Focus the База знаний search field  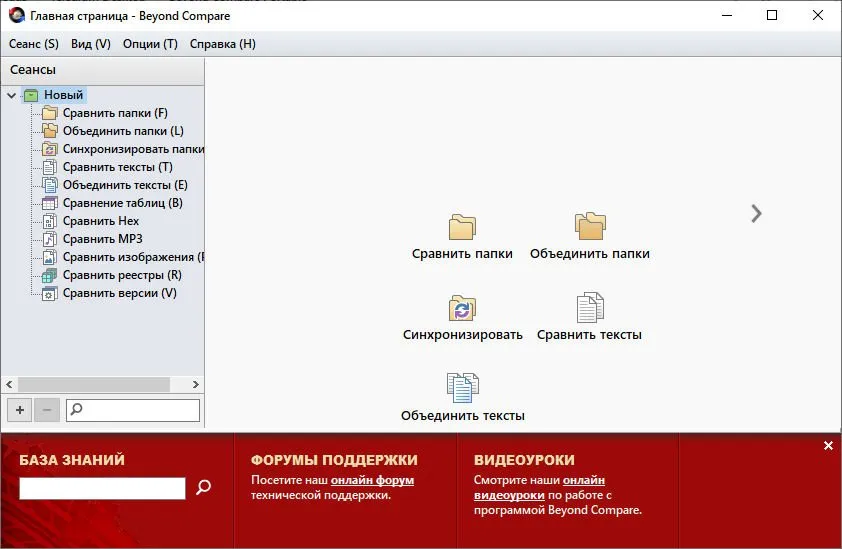(103, 488)
